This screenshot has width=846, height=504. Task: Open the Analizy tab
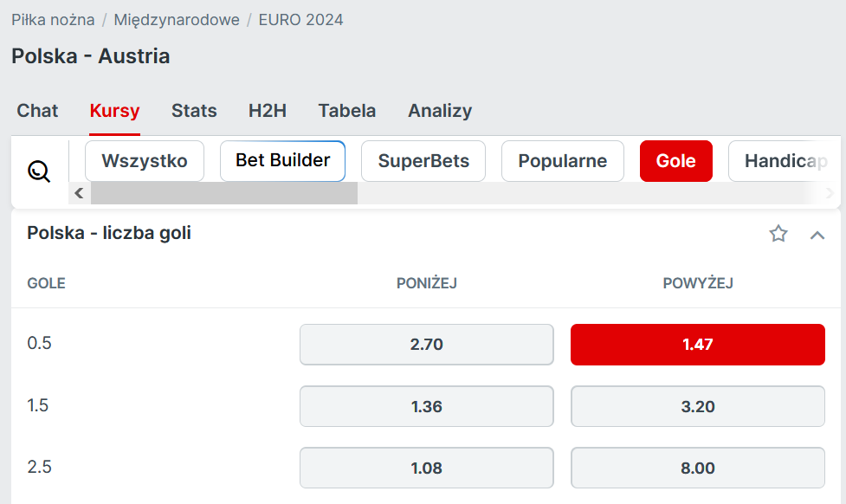(x=440, y=111)
